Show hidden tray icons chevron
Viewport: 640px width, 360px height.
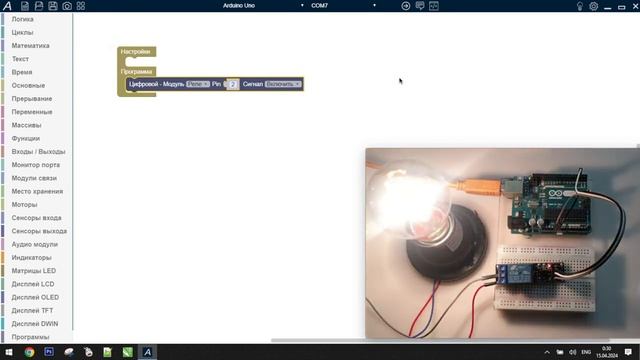(547, 352)
